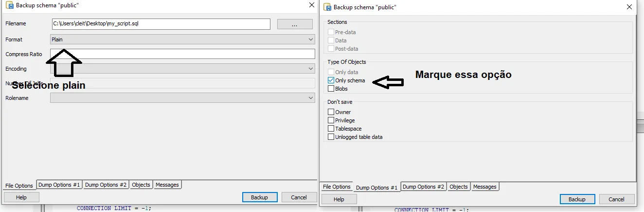Close the left Backup schema dialog
Image resolution: width=644 pixels, height=212 pixels.
pos(311,5)
